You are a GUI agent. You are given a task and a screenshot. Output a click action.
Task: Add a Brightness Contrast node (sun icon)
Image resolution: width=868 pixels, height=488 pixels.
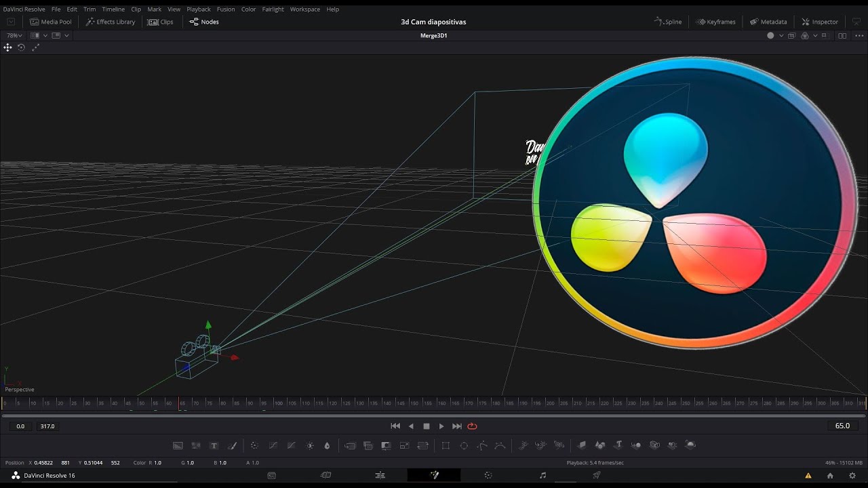(310, 445)
